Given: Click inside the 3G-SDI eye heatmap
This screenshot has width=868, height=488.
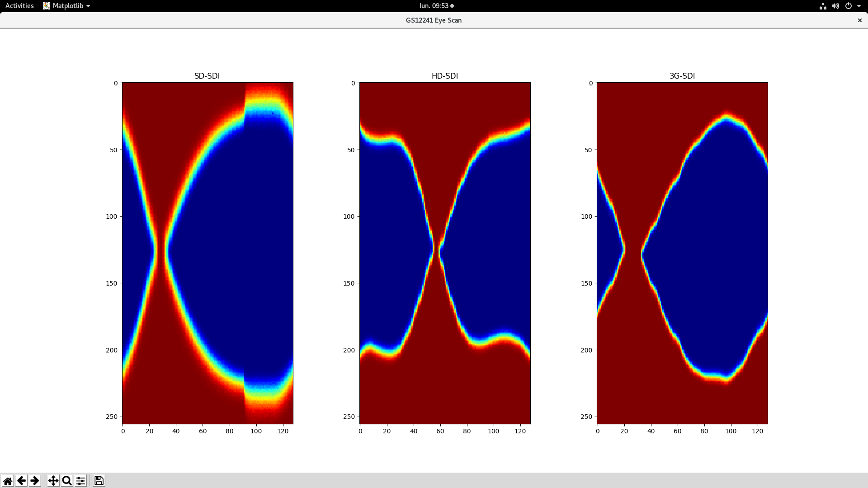Looking at the screenshot, I should pos(682,253).
